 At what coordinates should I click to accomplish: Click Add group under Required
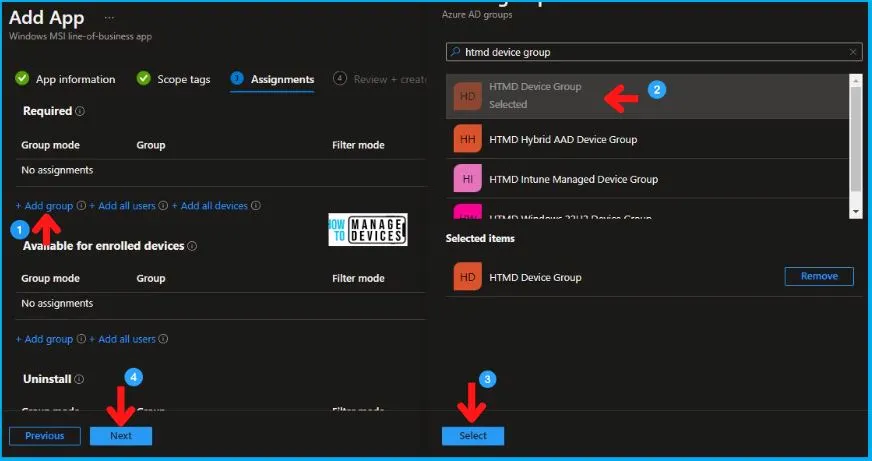pos(44,206)
